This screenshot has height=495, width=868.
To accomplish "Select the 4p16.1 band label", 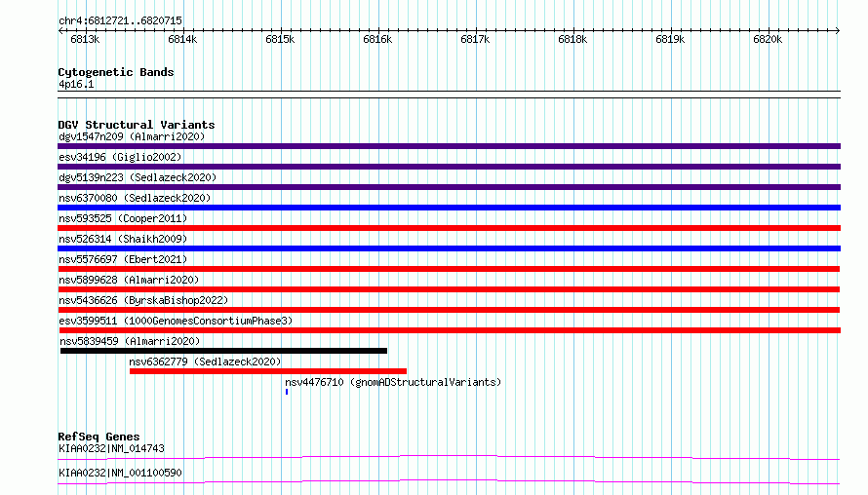I will tap(76, 84).
